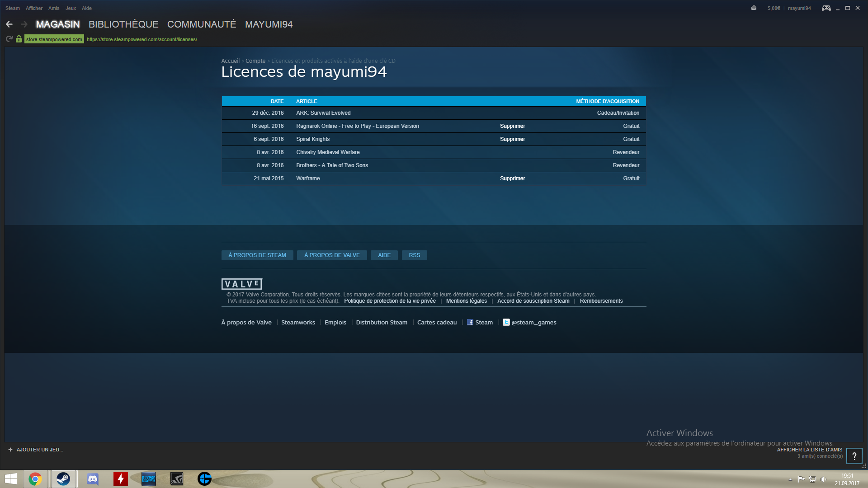The height and width of the screenshot is (488, 868).
Task: Switch to the COMMUNAUTÉ tab
Action: [202, 24]
